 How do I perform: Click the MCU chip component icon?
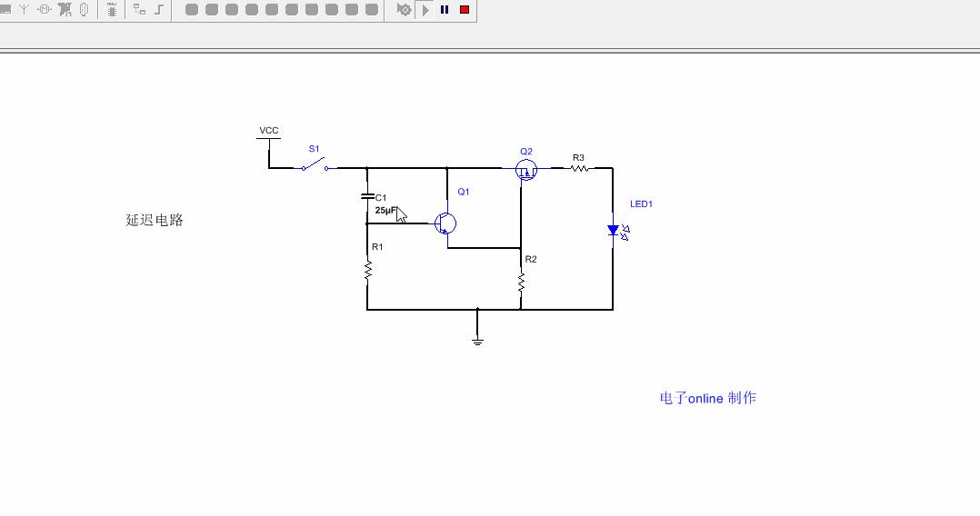point(112,10)
